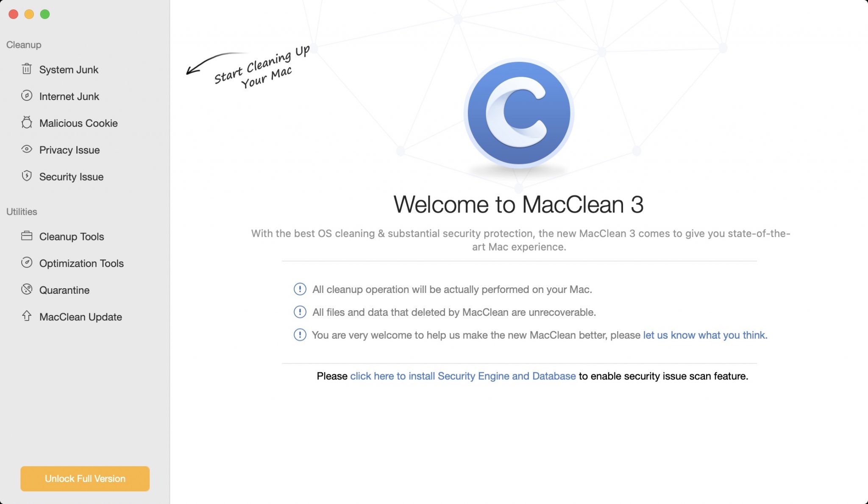Screen dimensions: 868x504
Task: Expand the Cleanup section in sidebar
Action: click(23, 44)
